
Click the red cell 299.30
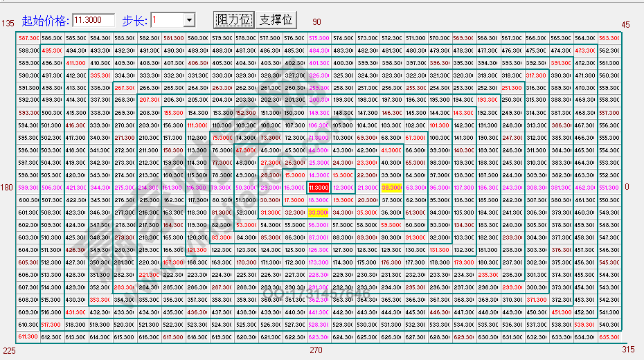pos(512,287)
